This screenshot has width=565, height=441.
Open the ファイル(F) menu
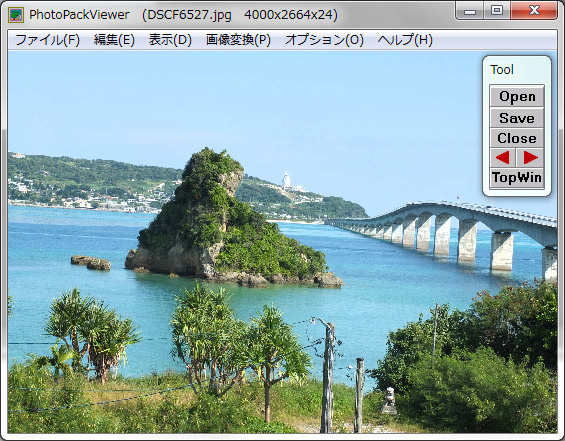(x=48, y=40)
